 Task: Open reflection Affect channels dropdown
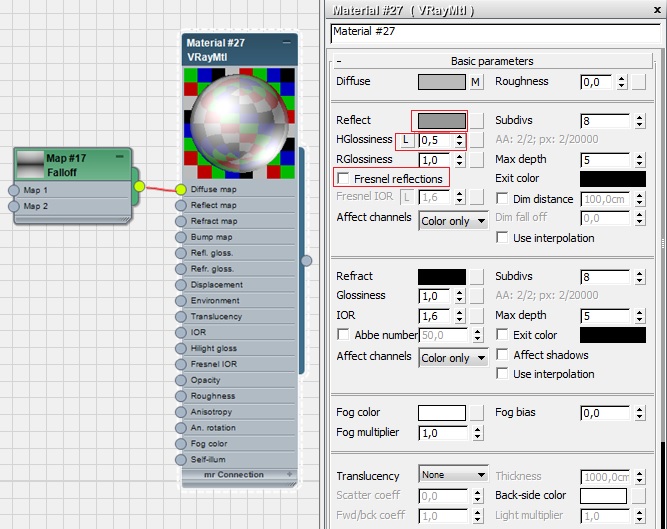point(453,221)
